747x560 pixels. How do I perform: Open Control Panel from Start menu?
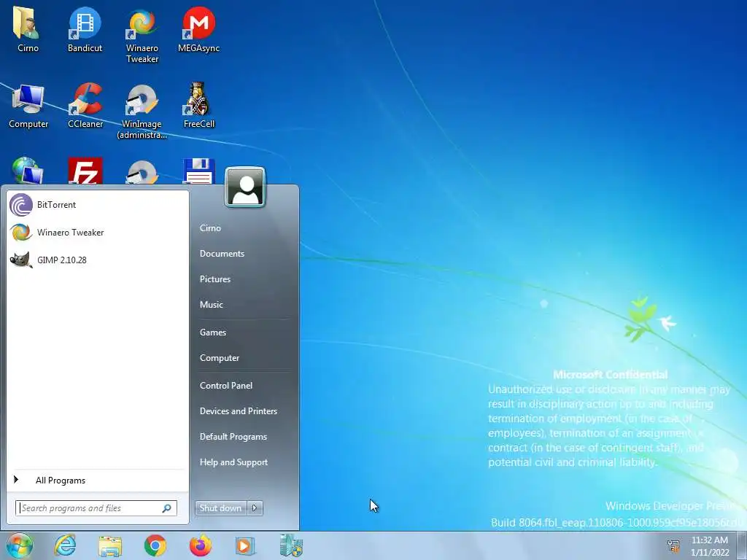[x=226, y=386]
